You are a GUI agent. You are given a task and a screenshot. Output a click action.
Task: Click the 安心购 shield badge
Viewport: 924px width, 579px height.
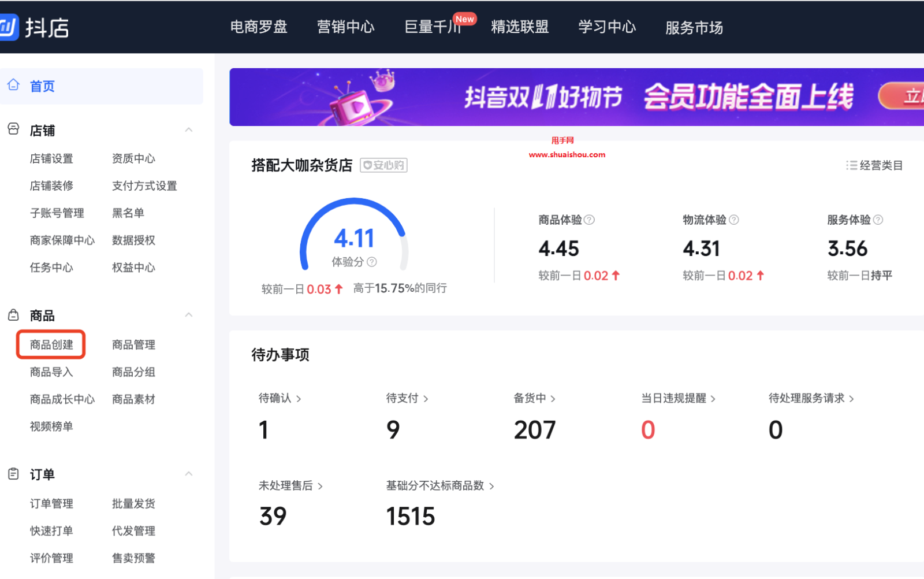coord(383,165)
